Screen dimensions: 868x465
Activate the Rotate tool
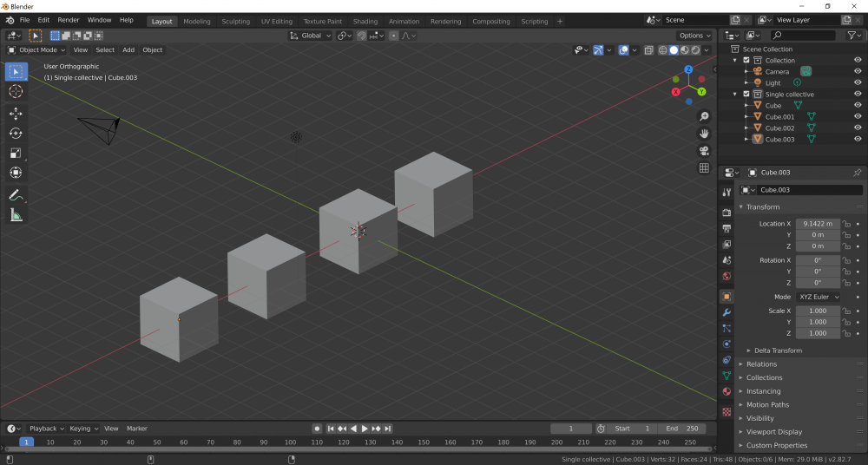16,133
